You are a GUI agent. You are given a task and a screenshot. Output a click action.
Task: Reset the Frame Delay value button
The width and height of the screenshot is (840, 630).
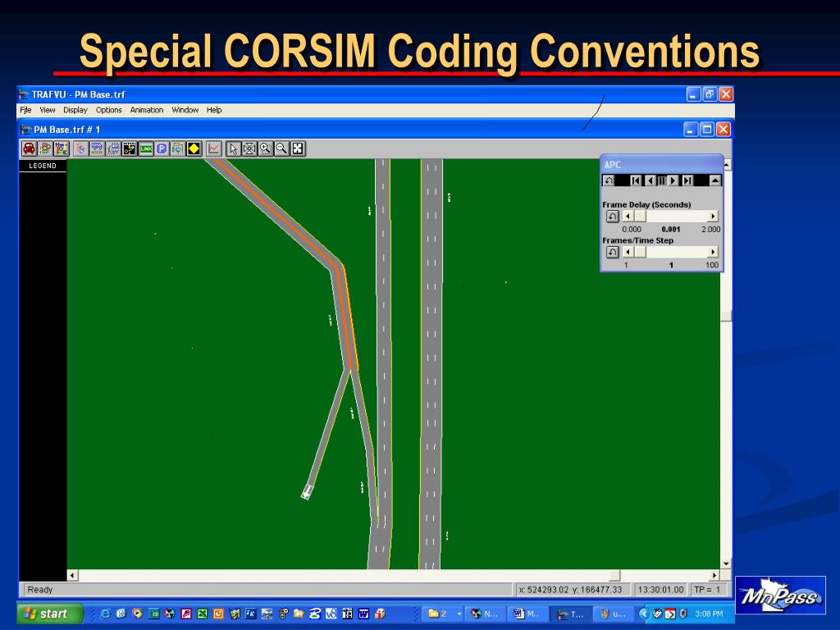tap(612, 217)
